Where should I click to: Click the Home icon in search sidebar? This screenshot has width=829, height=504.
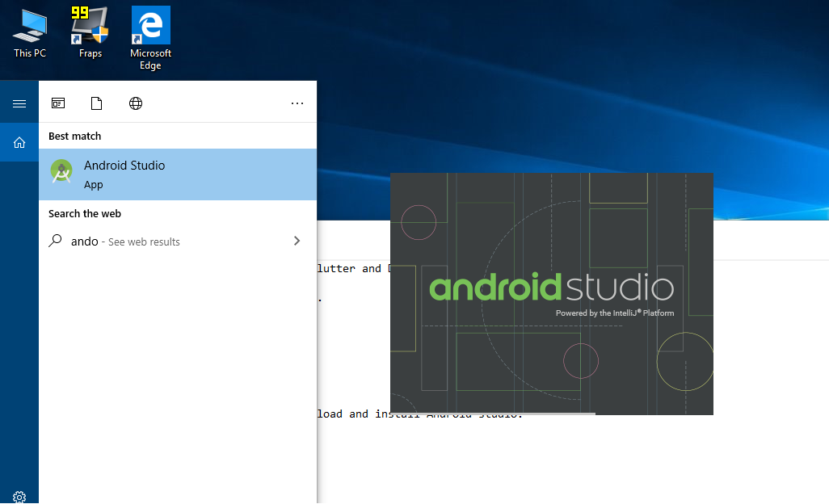(18, 142)
